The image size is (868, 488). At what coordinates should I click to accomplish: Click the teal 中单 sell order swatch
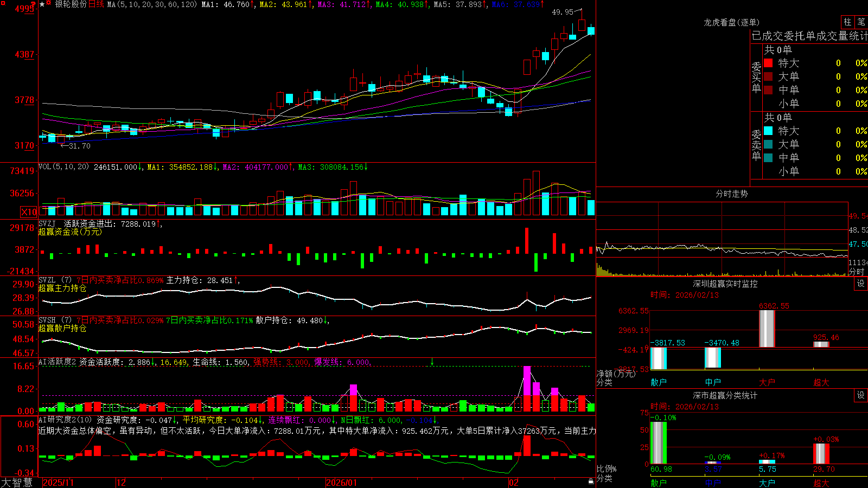point(768,158)
